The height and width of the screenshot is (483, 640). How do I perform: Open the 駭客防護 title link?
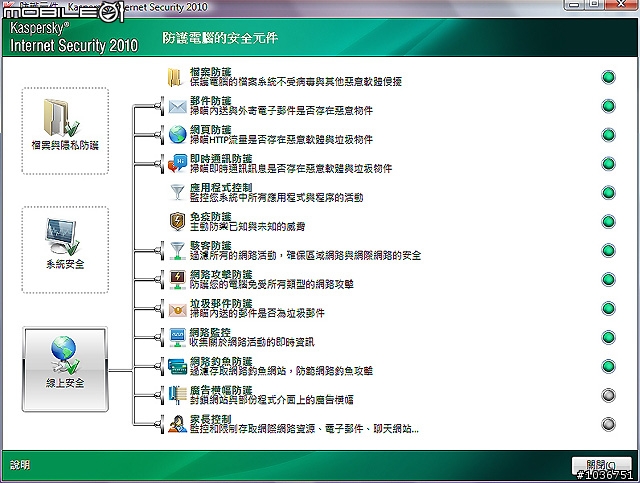pos(211,246)
